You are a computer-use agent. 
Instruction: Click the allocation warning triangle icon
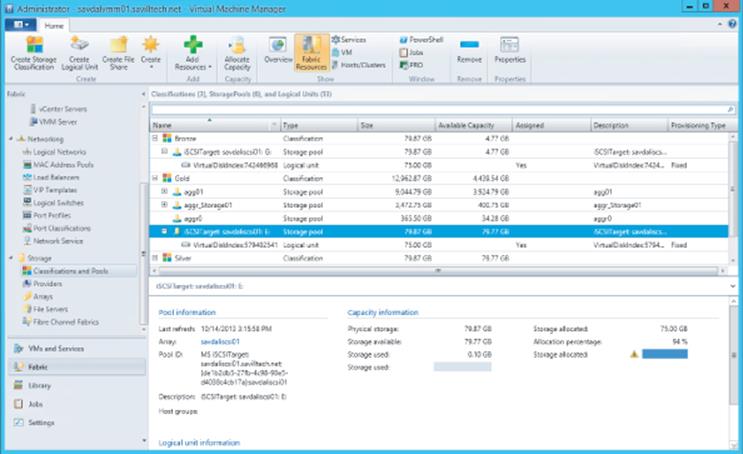coord(634,354)
